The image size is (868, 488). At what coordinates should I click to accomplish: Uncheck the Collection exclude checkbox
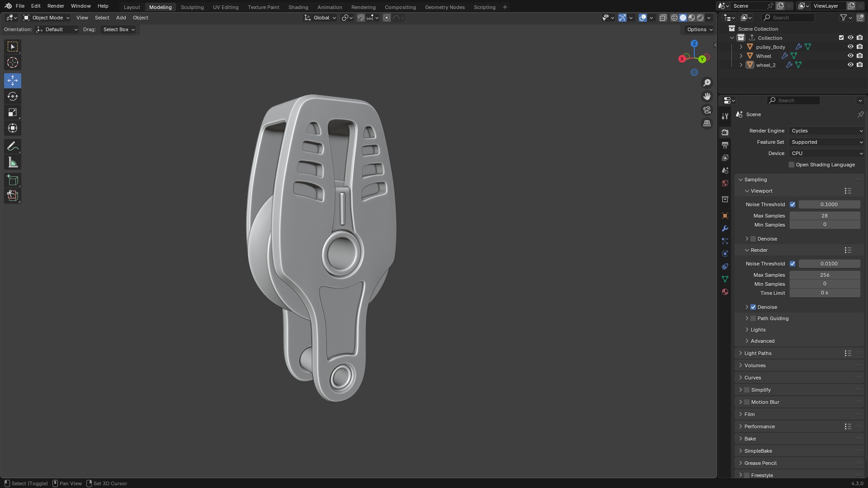(841, 38)
